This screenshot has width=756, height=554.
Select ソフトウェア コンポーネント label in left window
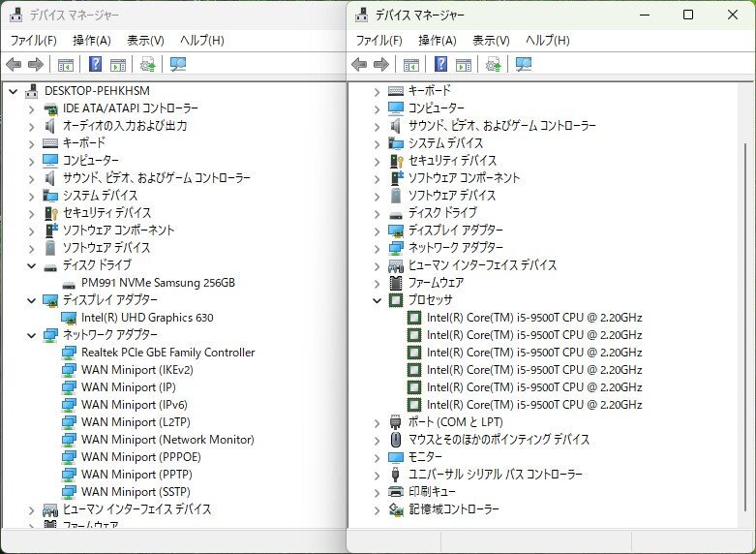(119, 231)
